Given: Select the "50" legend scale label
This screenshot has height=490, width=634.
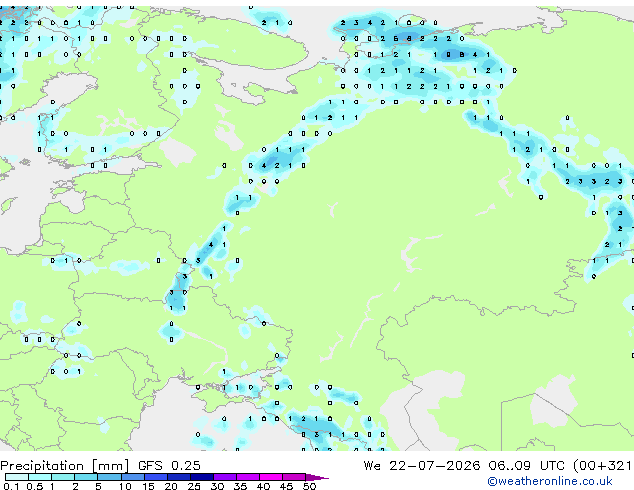Looking at the screenshot, I should click(x=310, y=486).
